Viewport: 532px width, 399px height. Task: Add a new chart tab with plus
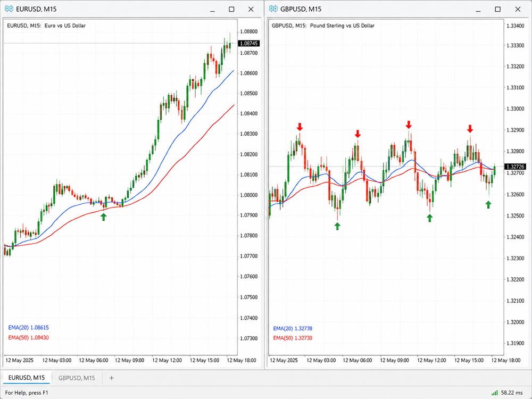click(111, 378)
